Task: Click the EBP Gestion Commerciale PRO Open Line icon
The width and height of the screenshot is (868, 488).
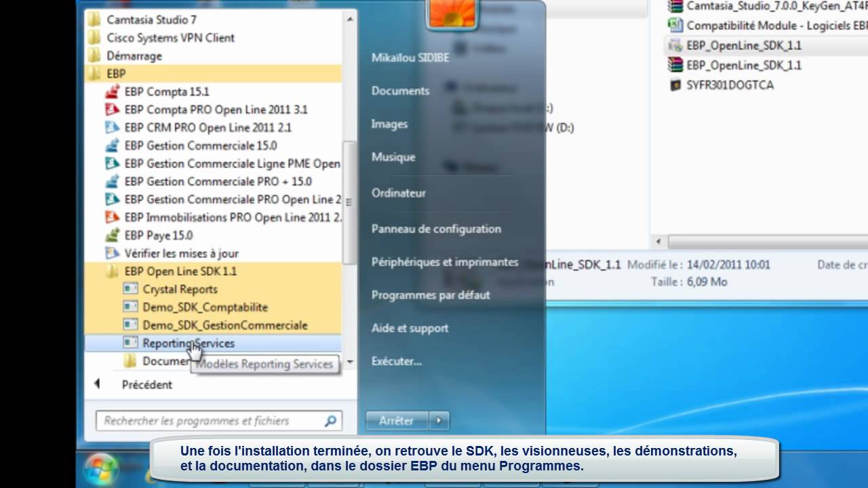Action: point(113,199)
